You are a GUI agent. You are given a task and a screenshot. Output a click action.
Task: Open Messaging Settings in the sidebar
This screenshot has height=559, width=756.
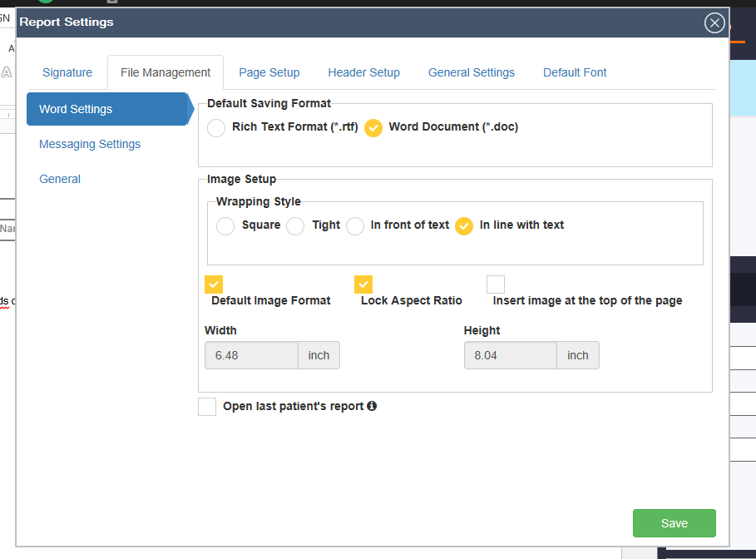90,144
